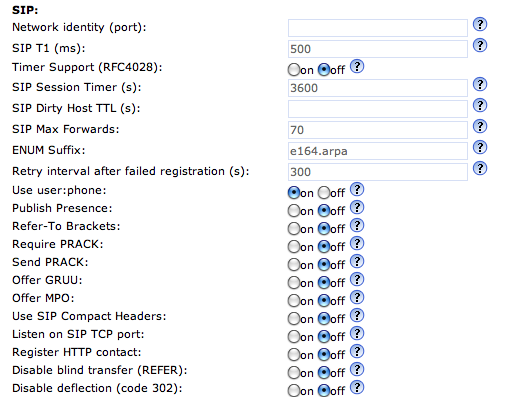Open help for Use SIP Compact Headers
The image size is (529, 397).
[x=357, y=315]
